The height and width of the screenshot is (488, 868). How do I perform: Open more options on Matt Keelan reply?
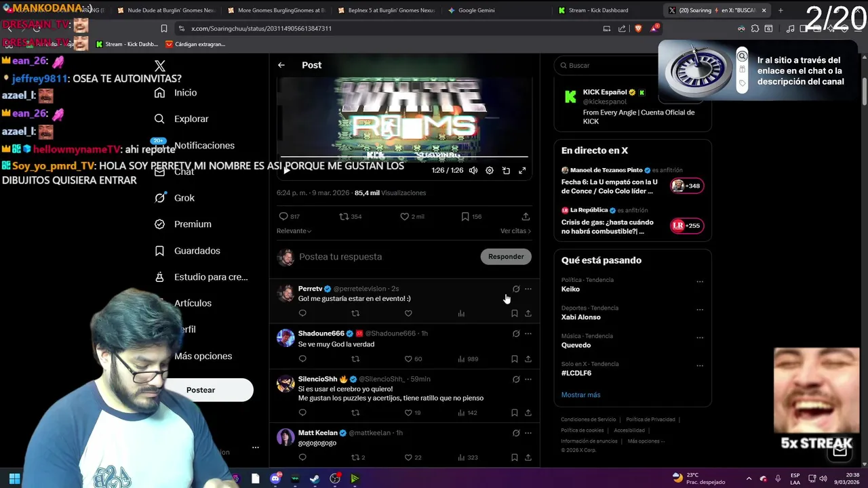coord(528,432)
